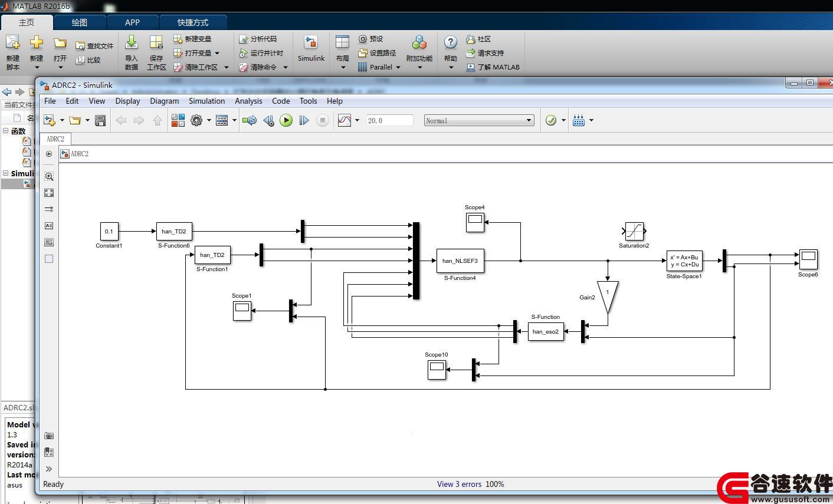Go up to parent with the up arrow
833x504 pixels.
pyautogui.click(x=158, y=120)
